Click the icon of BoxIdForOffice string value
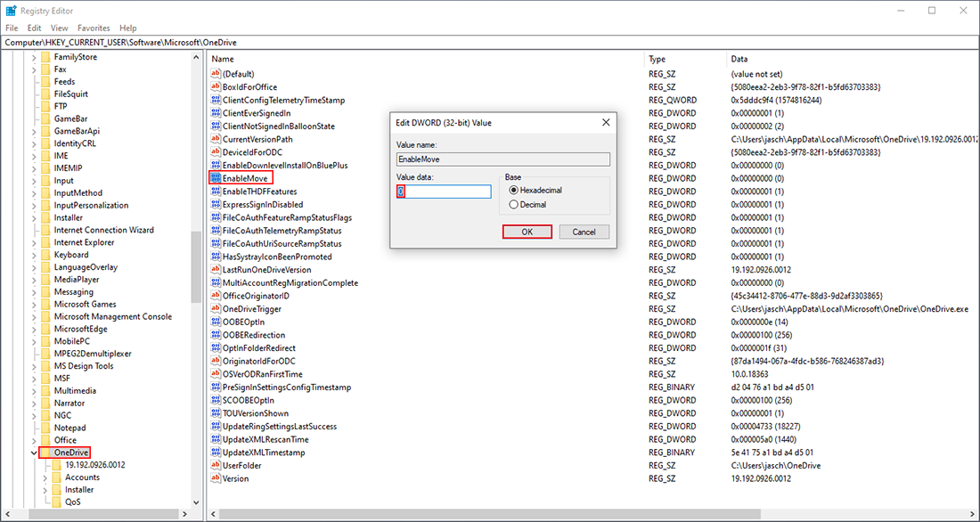 click(216, 87)
